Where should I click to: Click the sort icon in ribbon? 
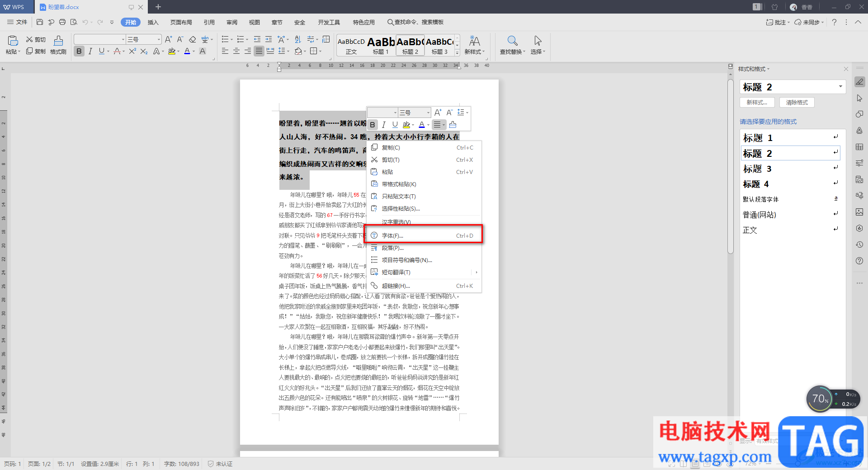coord(297,39)
